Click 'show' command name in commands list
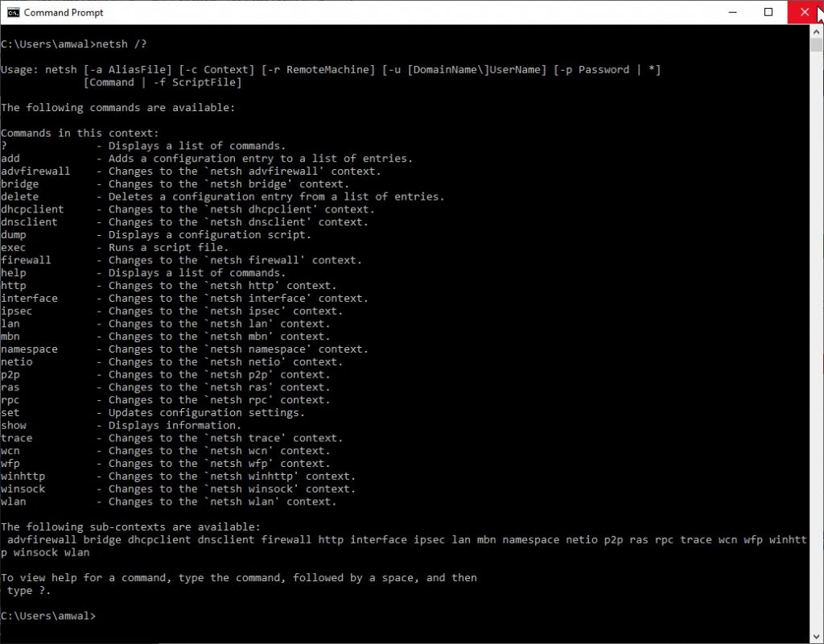824x644 pixels. [14, 425]
